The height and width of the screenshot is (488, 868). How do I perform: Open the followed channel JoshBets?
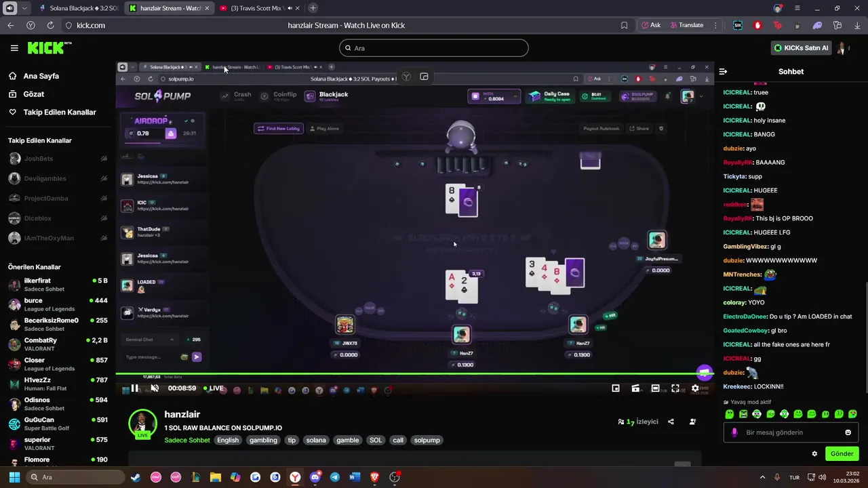tap(38, 159)
